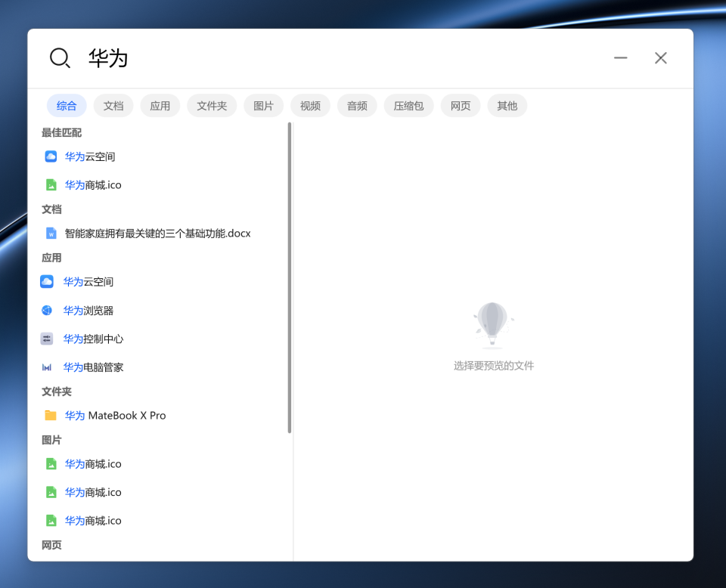
Task: Open 华为电脑管家 app result
Action: pos(94,367)
